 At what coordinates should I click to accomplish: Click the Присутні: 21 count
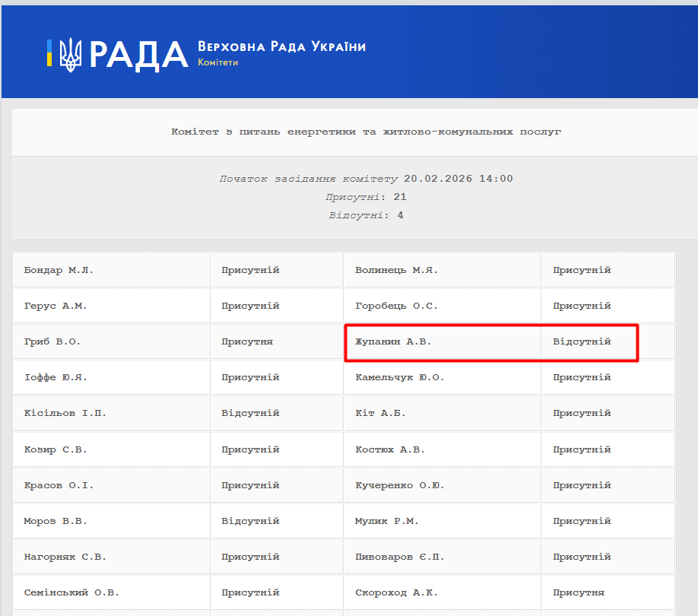[366, 197]
